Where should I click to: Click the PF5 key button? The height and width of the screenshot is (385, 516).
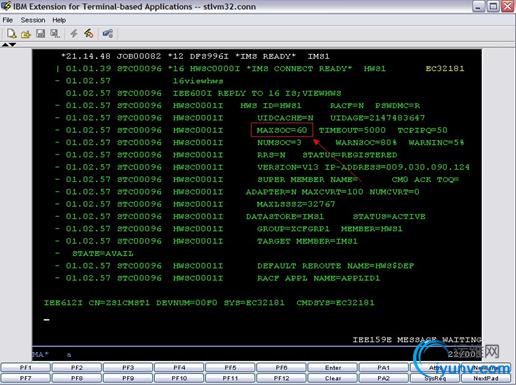230,367
